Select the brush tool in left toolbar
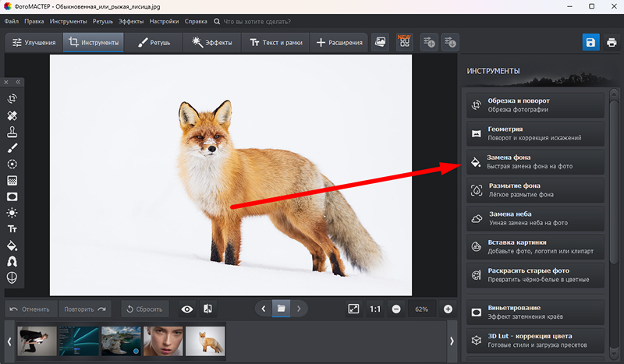The image size is (624, 364). click(x=12, y=148)
